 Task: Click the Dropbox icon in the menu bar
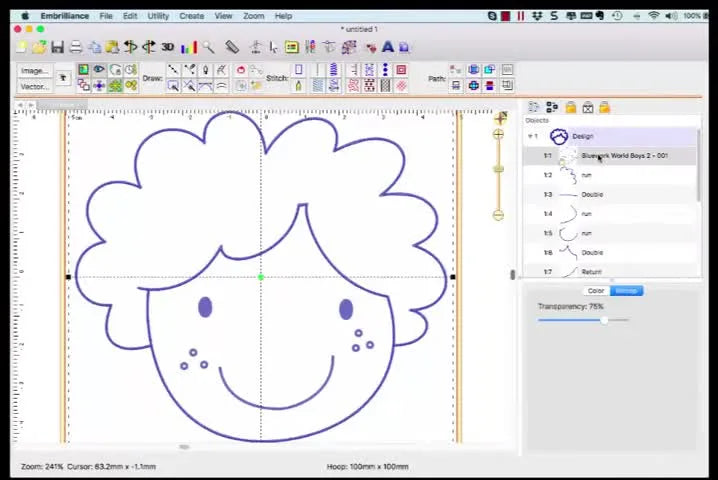pyautogui.click(x=537, y=16)
